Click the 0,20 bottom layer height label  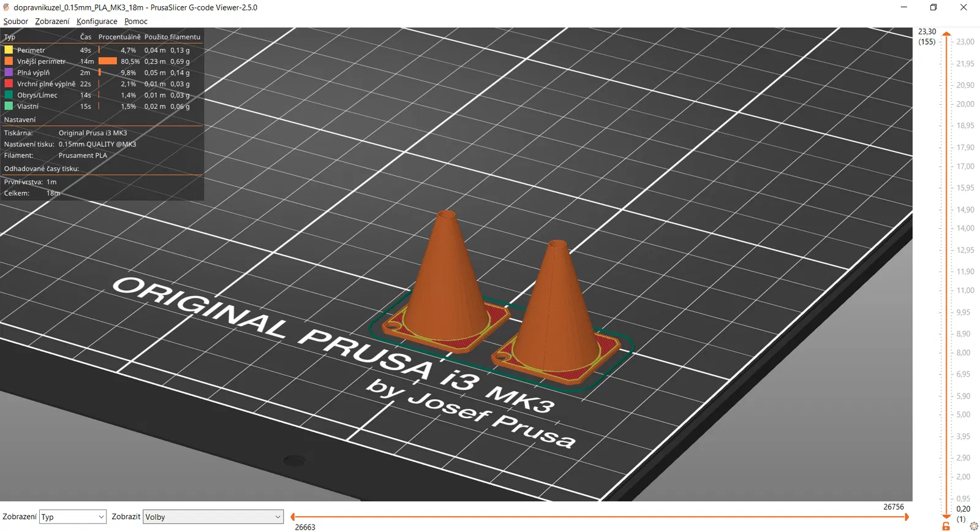(963, 509)
